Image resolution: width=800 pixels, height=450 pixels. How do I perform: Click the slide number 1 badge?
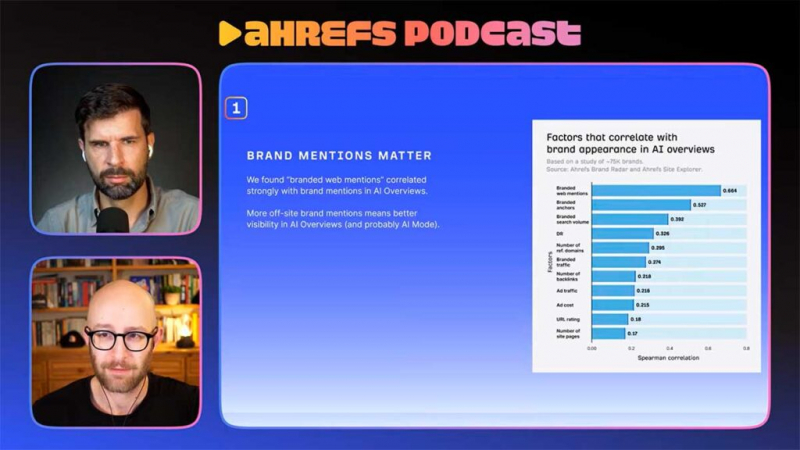(x=236, y=108)
